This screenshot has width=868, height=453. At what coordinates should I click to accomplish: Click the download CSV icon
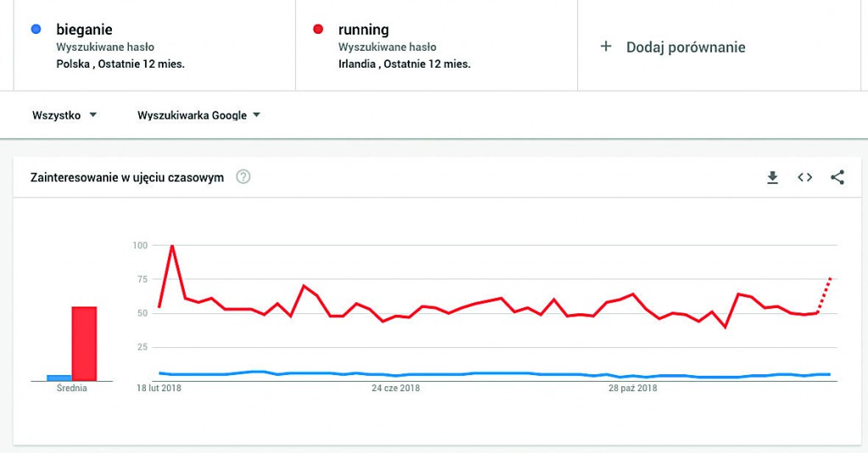(772, 177)
